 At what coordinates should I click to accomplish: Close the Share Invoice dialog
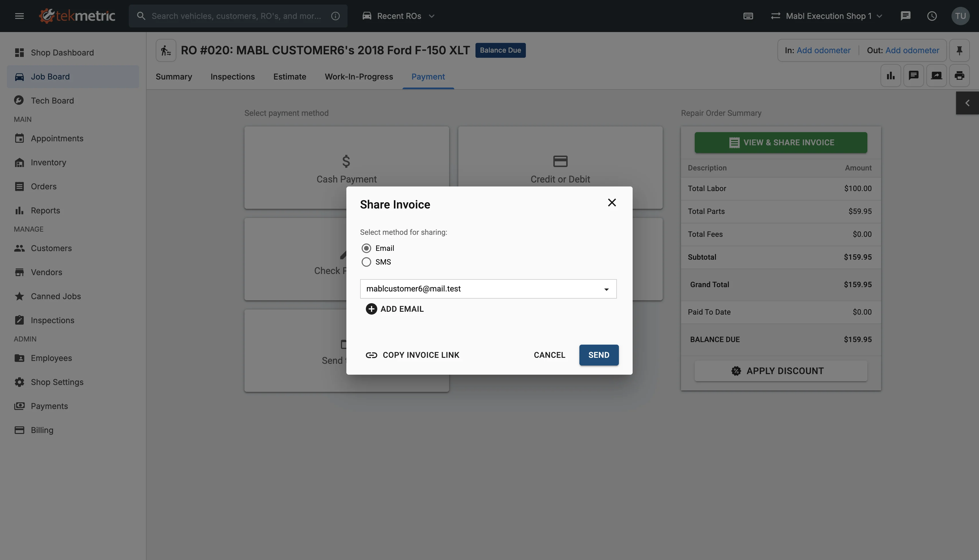[611, 203]
